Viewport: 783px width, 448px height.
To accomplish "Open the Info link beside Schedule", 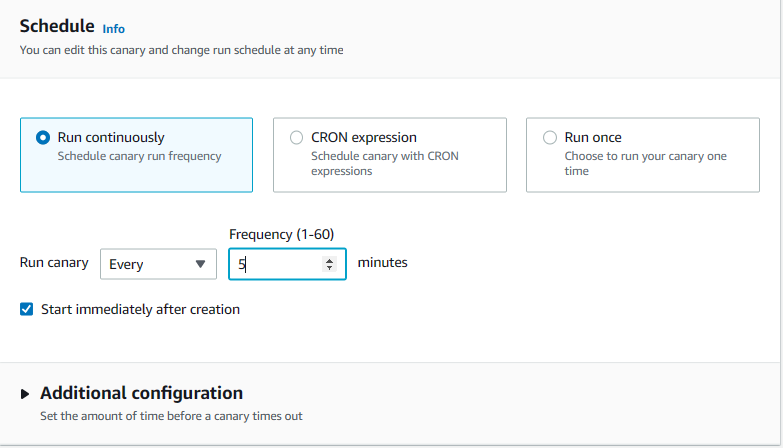I will [x=114, y=29].
